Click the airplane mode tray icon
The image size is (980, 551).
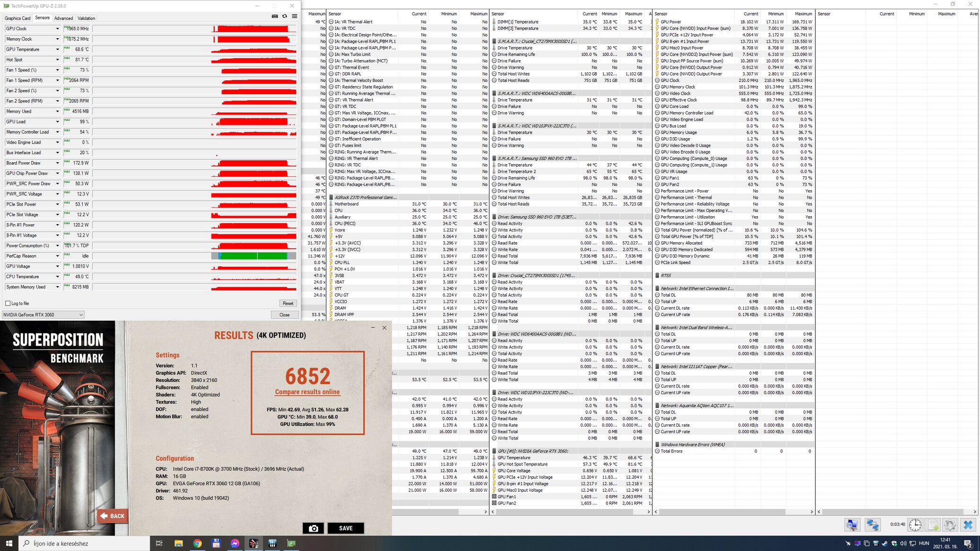click(x=848, y=543)
